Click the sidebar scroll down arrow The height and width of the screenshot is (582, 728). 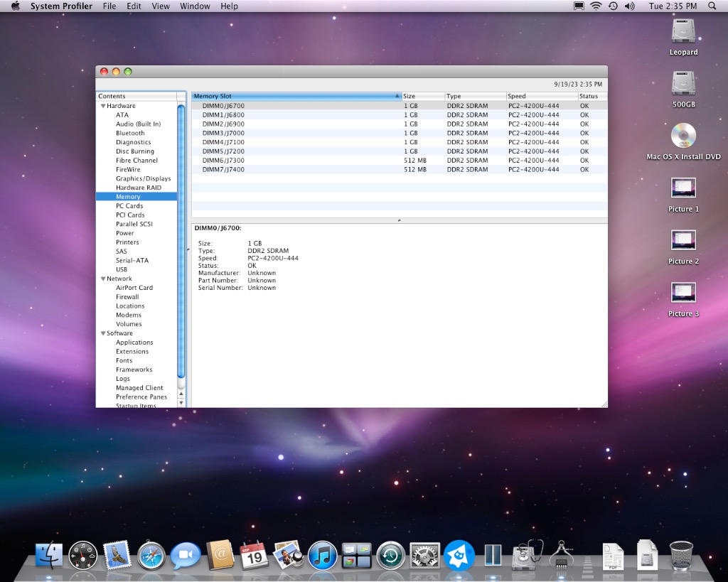(181, 403)
